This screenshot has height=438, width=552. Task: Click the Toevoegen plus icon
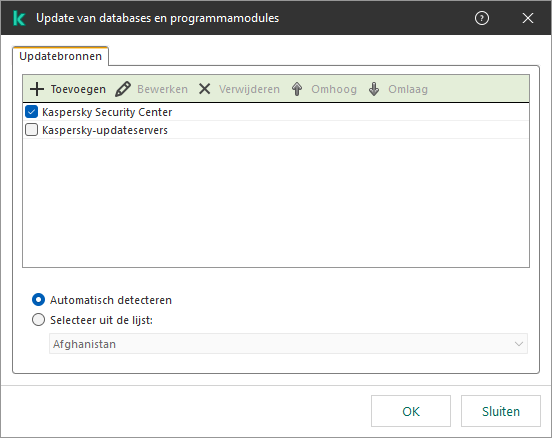click(x=37, y=89)
